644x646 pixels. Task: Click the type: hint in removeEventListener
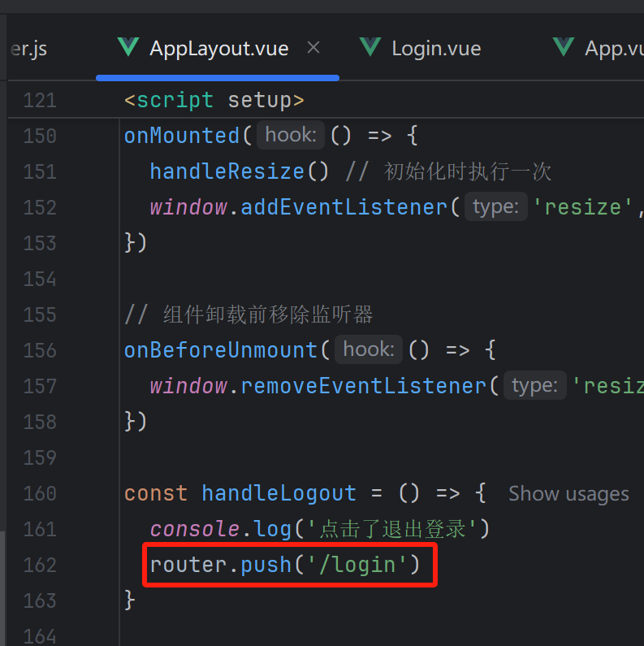tap(535, 385)
